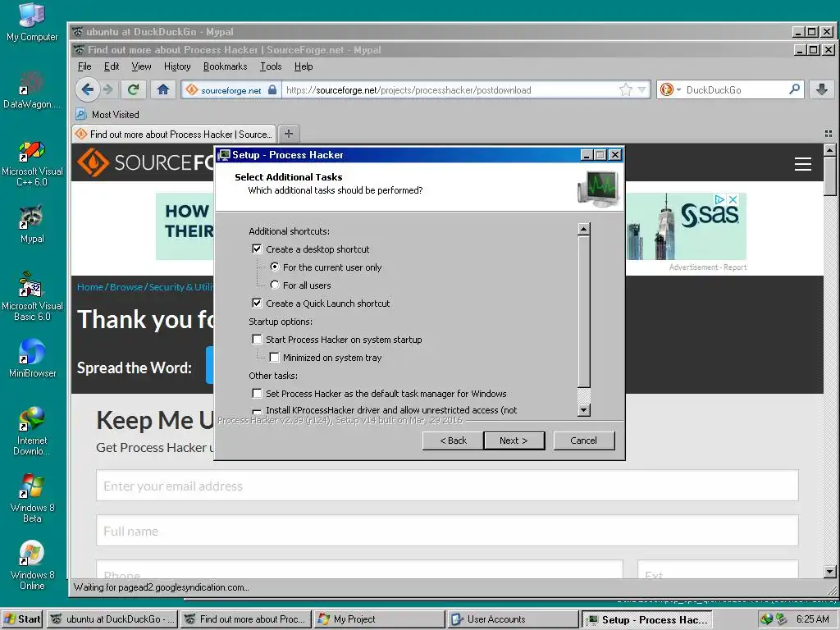Image resolution: width=840 pixels, height=630 pixels.
Task: Click the Windows Start button
Action: [22, 619]
